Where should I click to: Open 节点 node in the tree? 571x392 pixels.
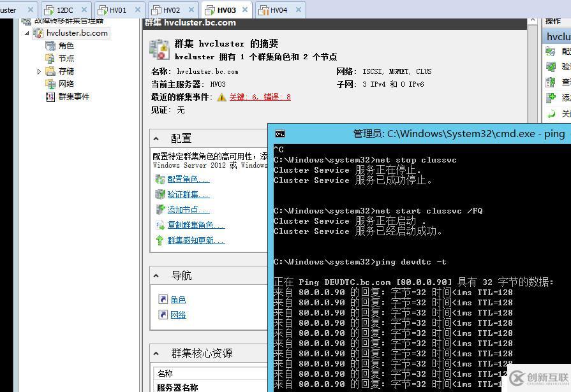click(x=66, y=59)
